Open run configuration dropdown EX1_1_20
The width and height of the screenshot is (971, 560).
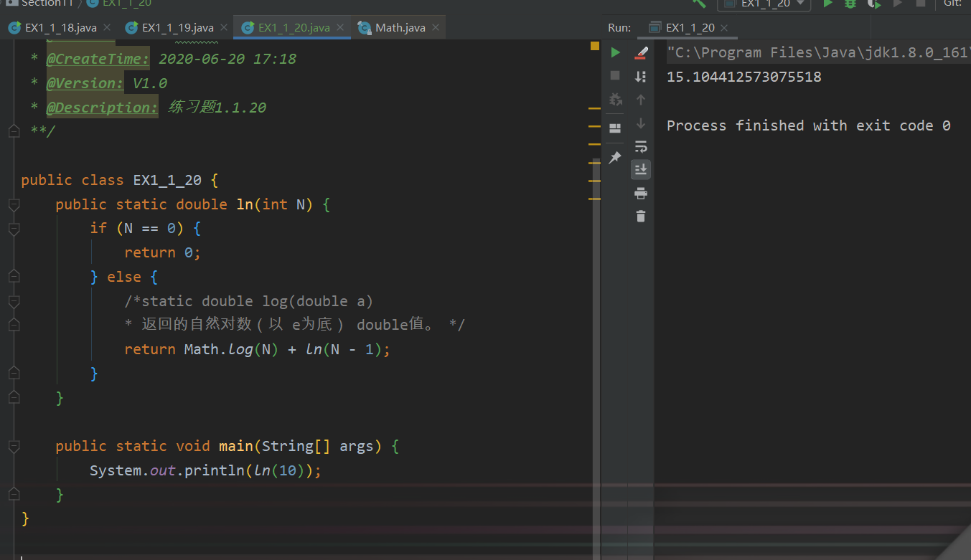tap(764, 4)
